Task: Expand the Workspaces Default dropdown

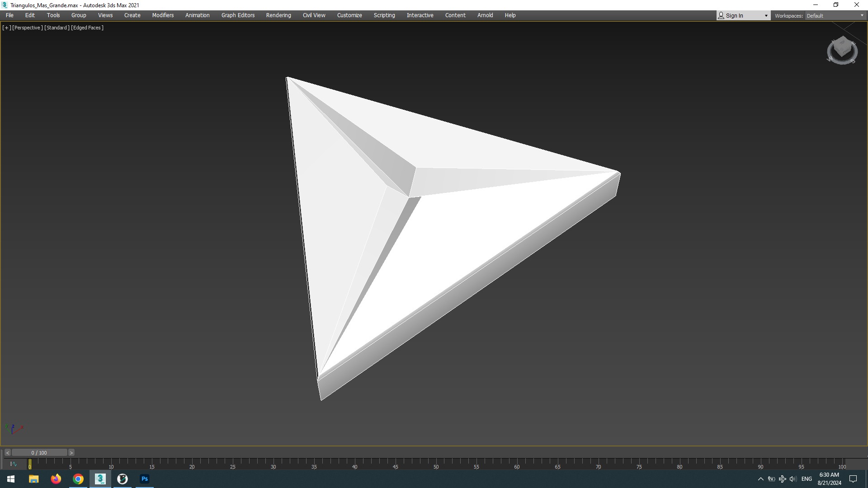Action: [835, 16]
